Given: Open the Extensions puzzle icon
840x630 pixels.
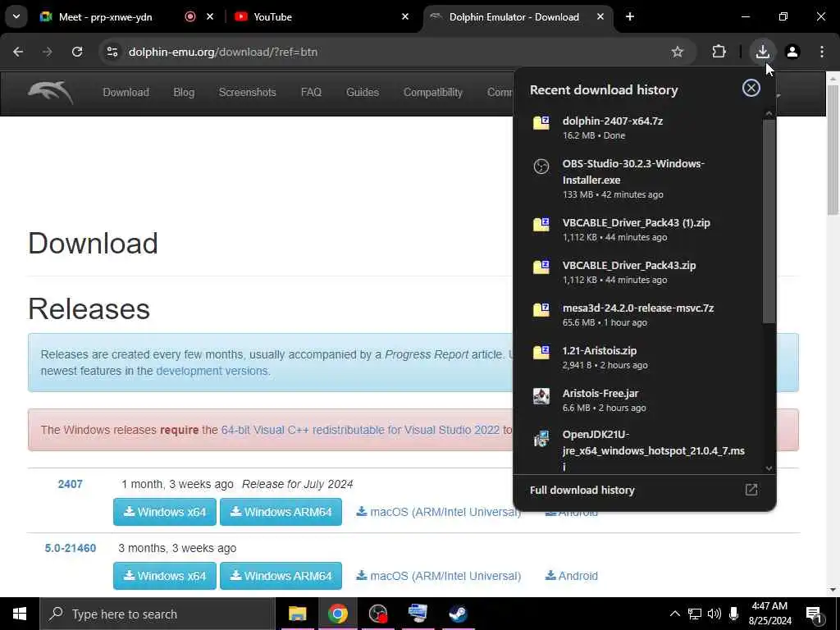Looking at the screenshot, I should (x=719, y=52).
